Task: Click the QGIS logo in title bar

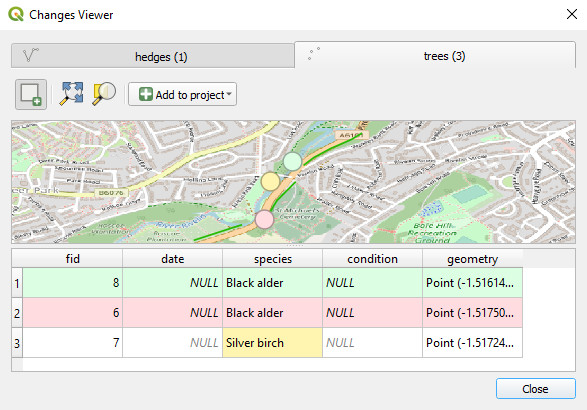Action: click(16, 14)
